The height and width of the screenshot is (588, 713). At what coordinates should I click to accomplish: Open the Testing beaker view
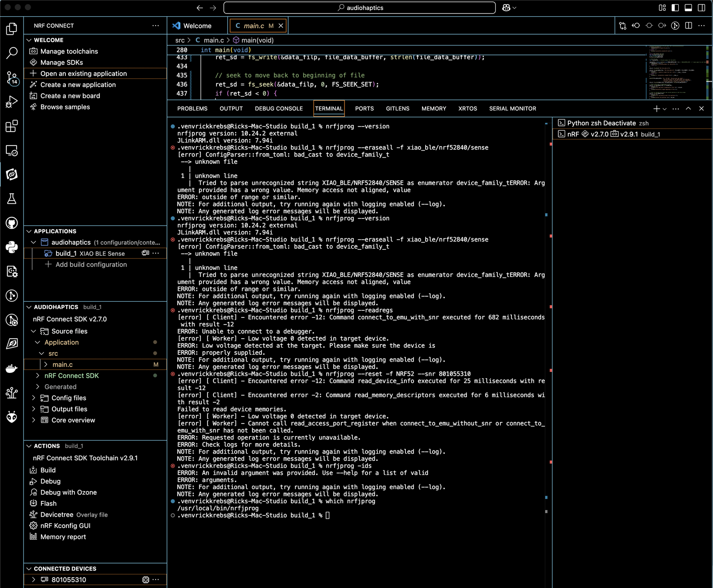click(x=12, y=199)
